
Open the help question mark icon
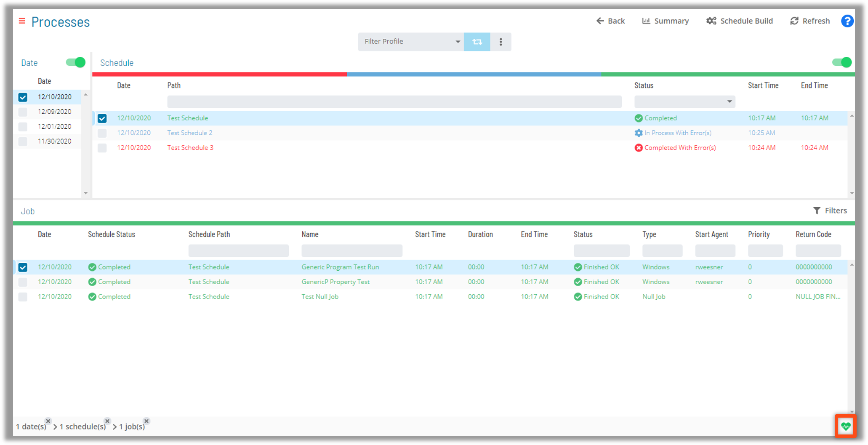[847, 21]
